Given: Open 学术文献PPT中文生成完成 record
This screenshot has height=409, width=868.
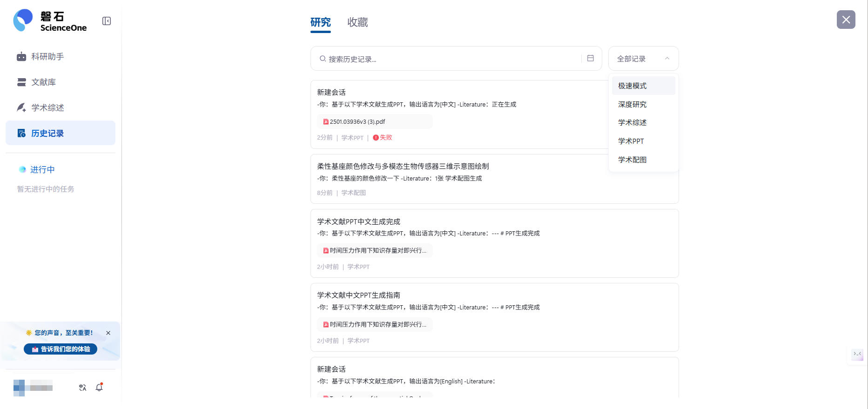Looking at the screenshot, I should [x=494, y=243].
